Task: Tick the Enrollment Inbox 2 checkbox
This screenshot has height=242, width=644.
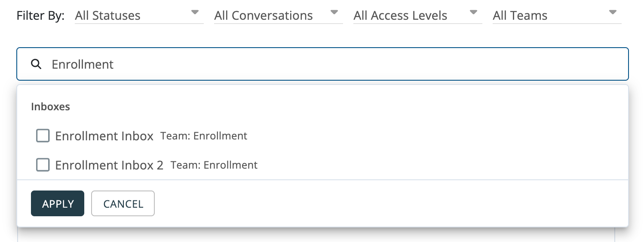Action: (x=43, y=165)
